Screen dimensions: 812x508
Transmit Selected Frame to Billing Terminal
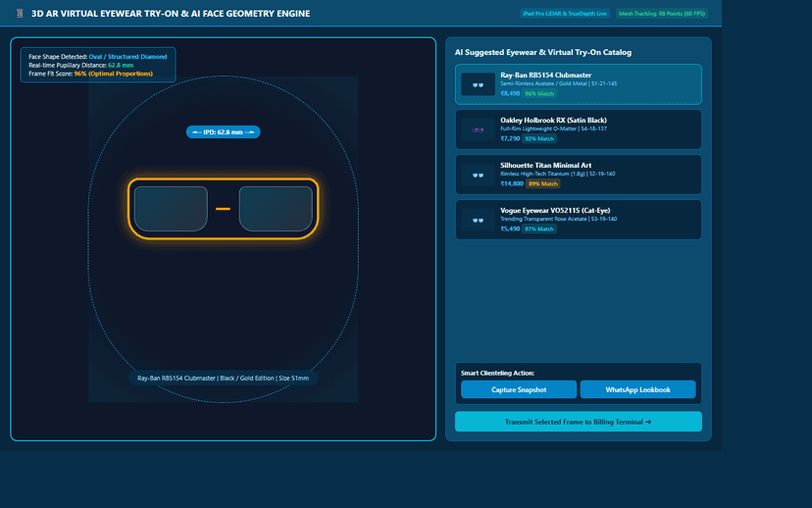click(578, 422)
